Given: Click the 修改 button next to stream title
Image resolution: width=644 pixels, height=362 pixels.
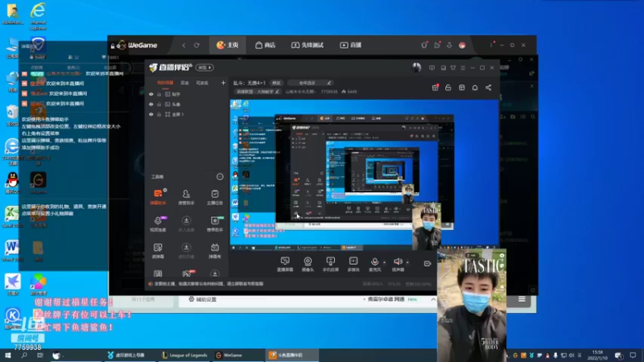Looking at the screenshot, I should (x=276, y=83).
